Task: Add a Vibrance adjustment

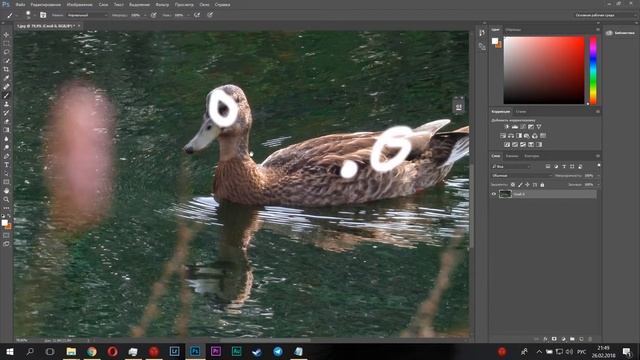Action: (x=539, y=127)
